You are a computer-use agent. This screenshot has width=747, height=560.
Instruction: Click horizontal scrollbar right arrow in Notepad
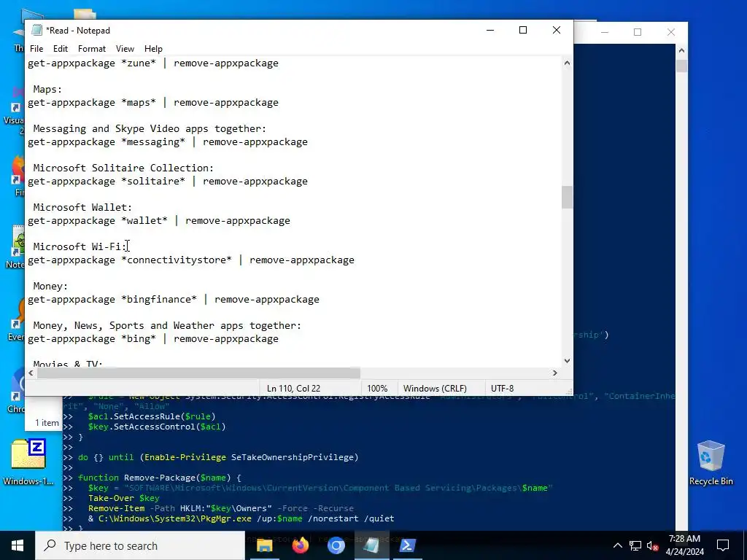555,373
